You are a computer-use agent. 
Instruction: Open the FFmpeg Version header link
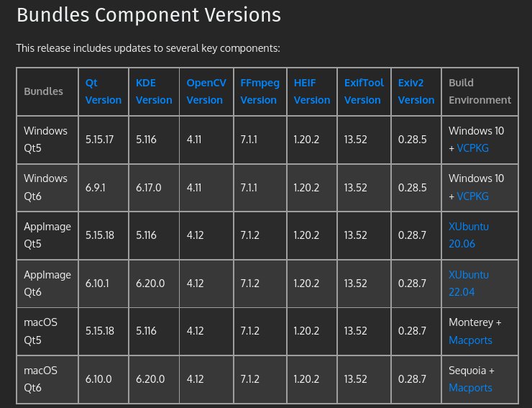pyautogui.click(x=260, y=91)
